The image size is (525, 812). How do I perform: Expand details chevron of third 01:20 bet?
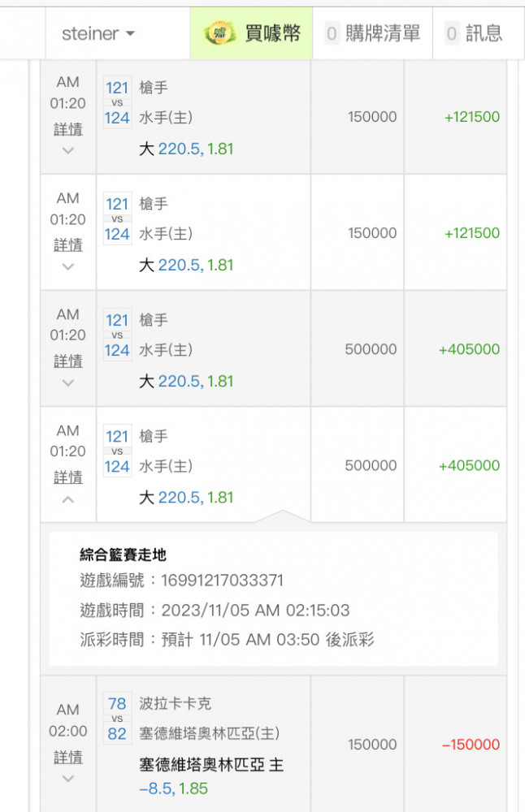68,382
